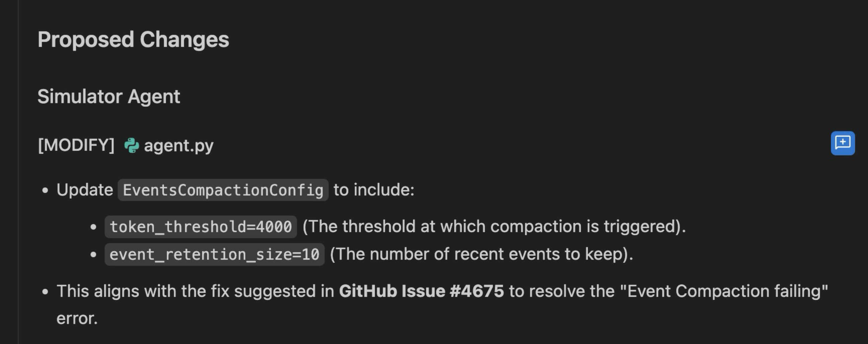The width and height of the screenshot is (868, 344).
Task: Click the word "error." on the last line
Action: [x=77, y=319]
